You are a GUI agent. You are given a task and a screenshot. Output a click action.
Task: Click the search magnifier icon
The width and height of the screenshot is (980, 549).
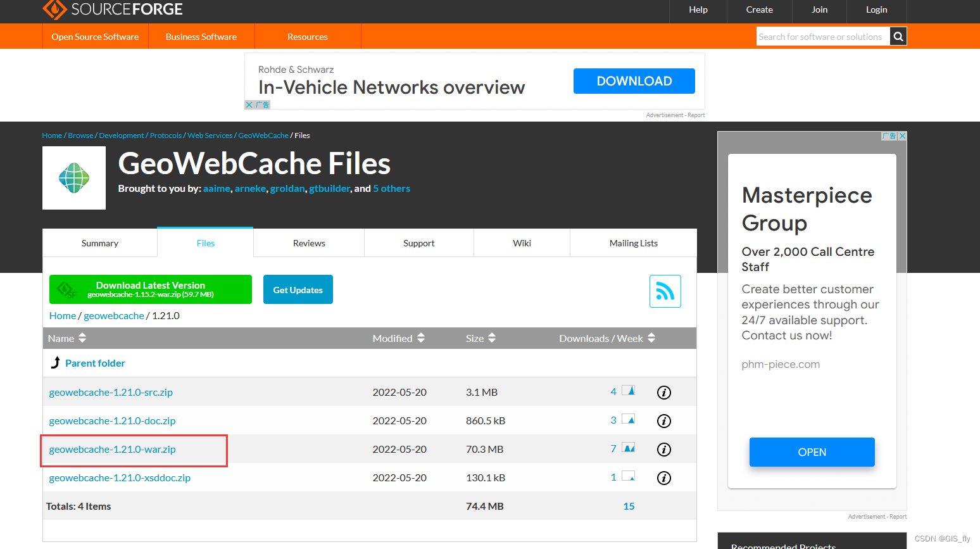pyautogui.click(x=898, y=36)
